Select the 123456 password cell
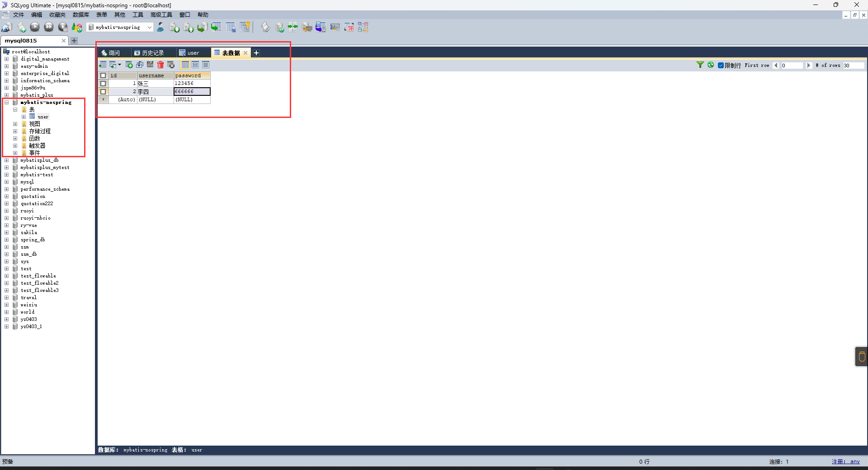This screenshot has height=470, width=868. [x=192, y=84]
